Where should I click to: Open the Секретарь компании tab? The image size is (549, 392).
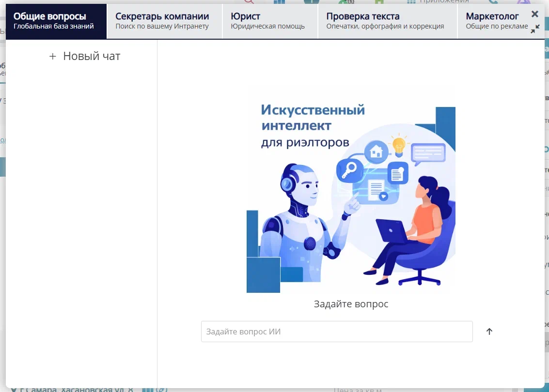162,21
